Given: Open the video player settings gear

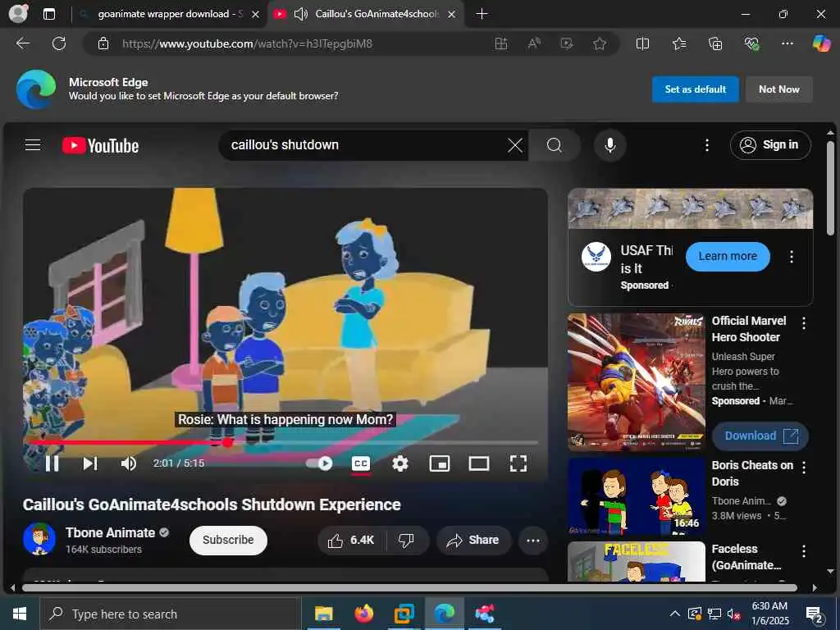Looking at the screenshot, I should pos(399,463).
